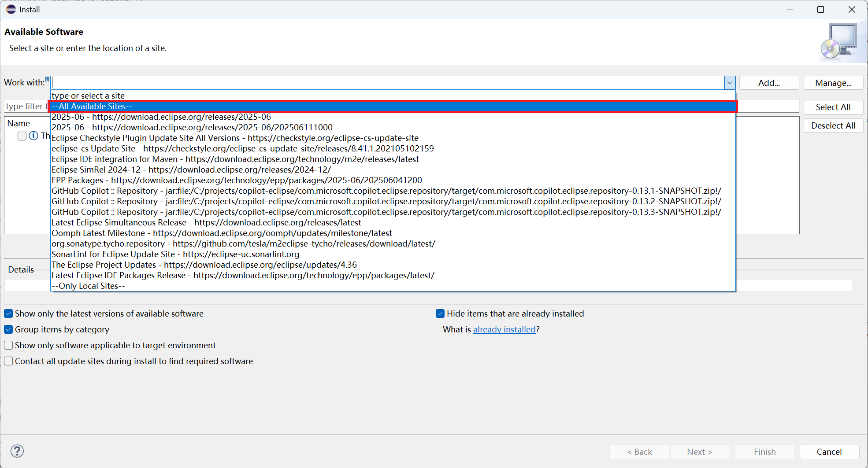This screenshot has height=468, width=868.
Task: Click Deselect All button
Action: (x=833, y=125)
